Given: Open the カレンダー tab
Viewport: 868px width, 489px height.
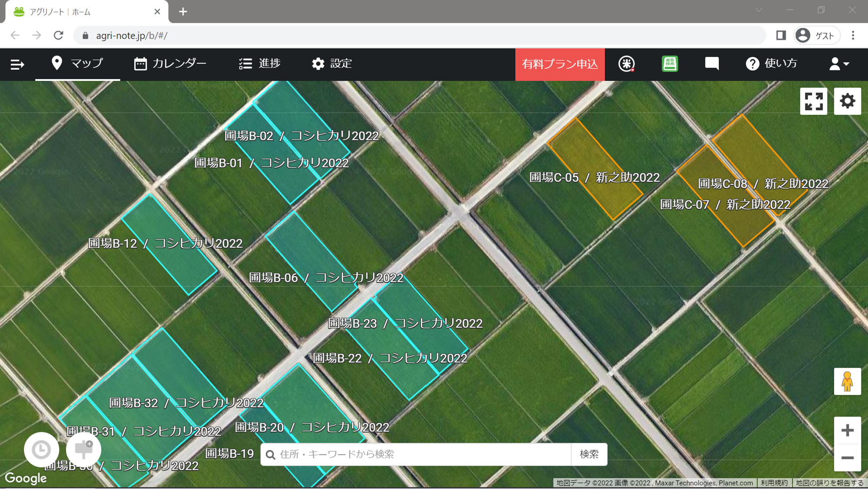Looking at the screenshot, I should tap(170, 63).
